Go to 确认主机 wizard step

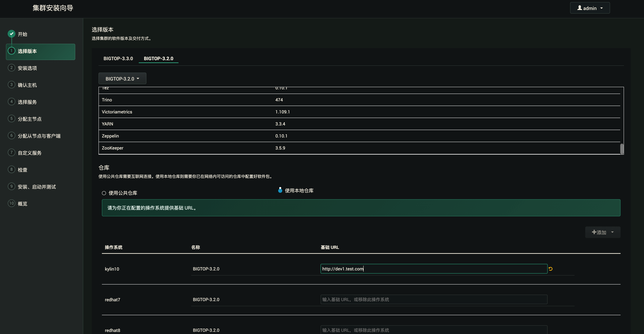[x=27, y=85]
